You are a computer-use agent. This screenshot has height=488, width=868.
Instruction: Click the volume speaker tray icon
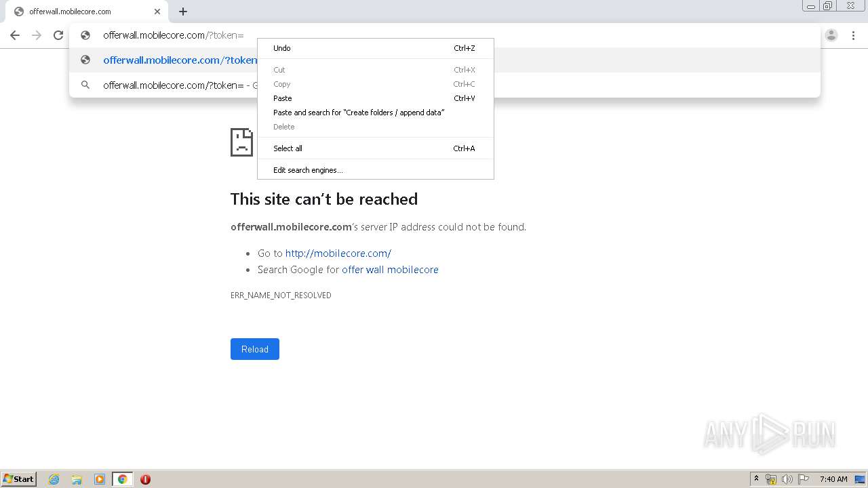787,479
